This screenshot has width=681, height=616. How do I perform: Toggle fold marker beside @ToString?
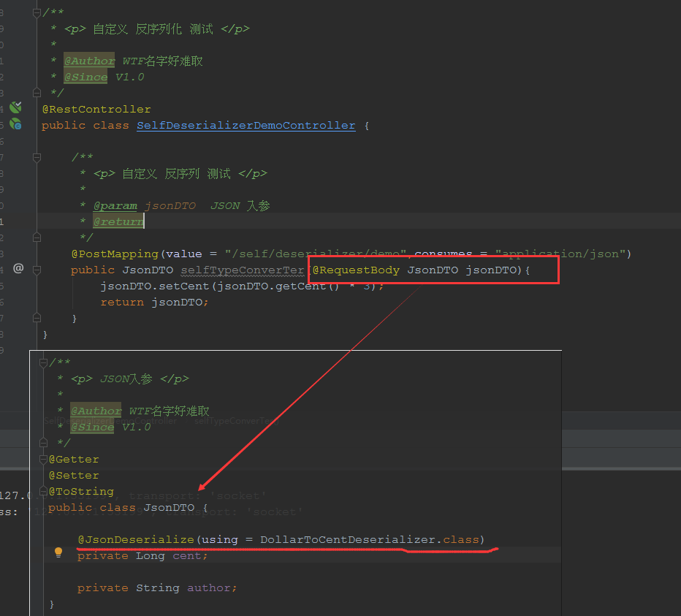(x=43, y=491)
